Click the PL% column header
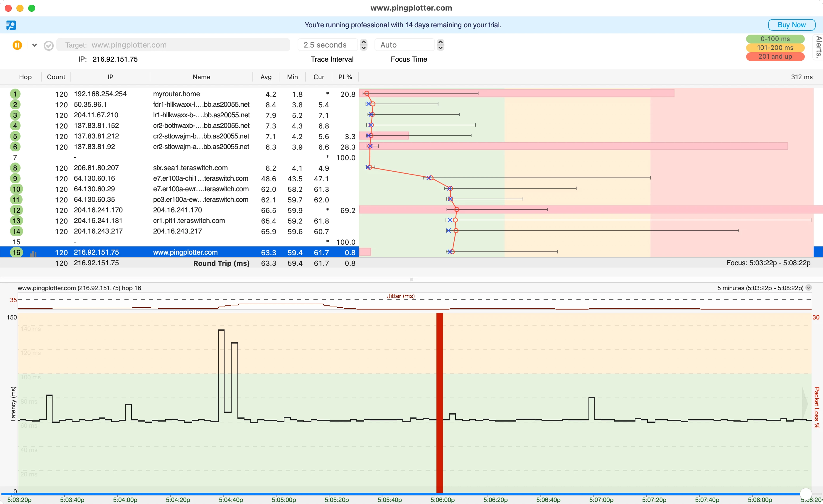This screenshot has height=504, width=823. [345, 77]
